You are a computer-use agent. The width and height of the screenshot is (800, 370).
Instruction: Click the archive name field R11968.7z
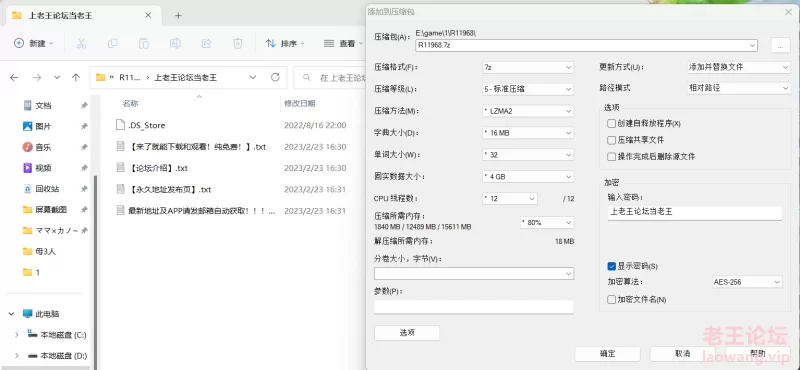click(x=586, y=45)
